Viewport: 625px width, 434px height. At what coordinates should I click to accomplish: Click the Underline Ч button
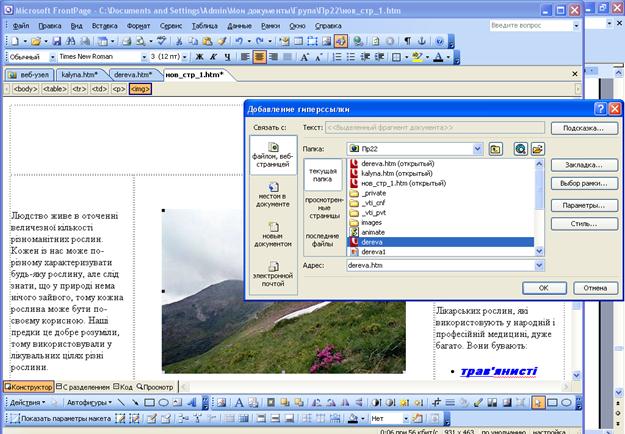pos(227,57)
